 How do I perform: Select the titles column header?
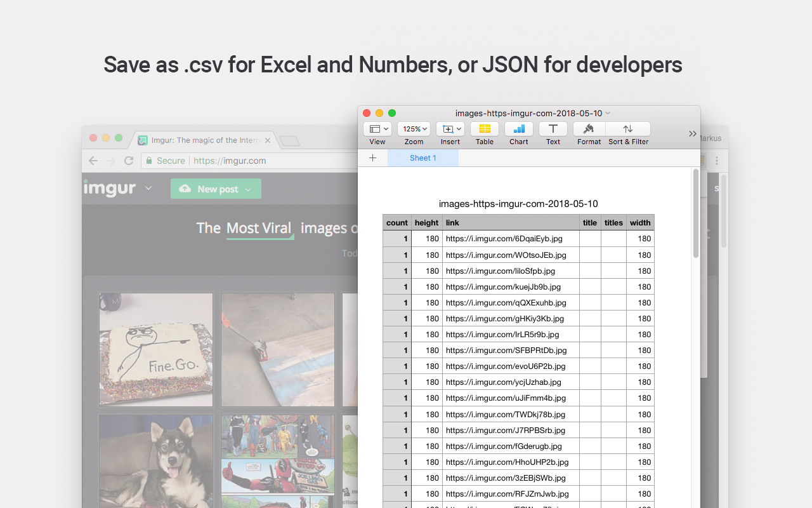613,222
